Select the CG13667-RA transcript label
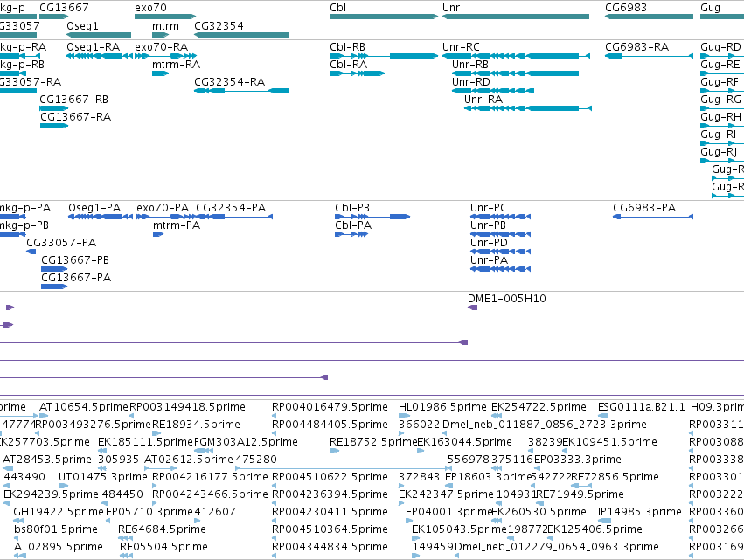 (x=75, y=117)
